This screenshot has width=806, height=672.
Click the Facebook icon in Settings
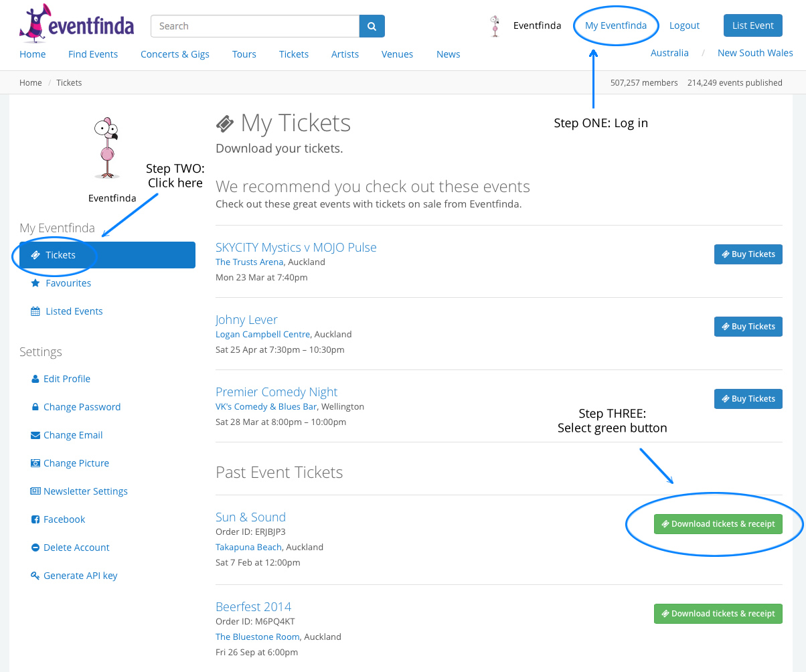click(35, 519)
